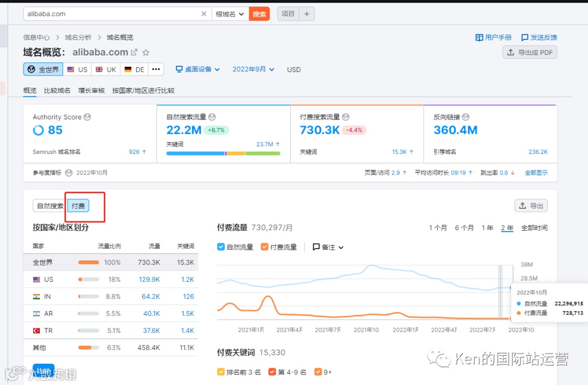
Task: Open organic traffic value 22.2M
Action: pyautogui.click(x=184, y=130)
